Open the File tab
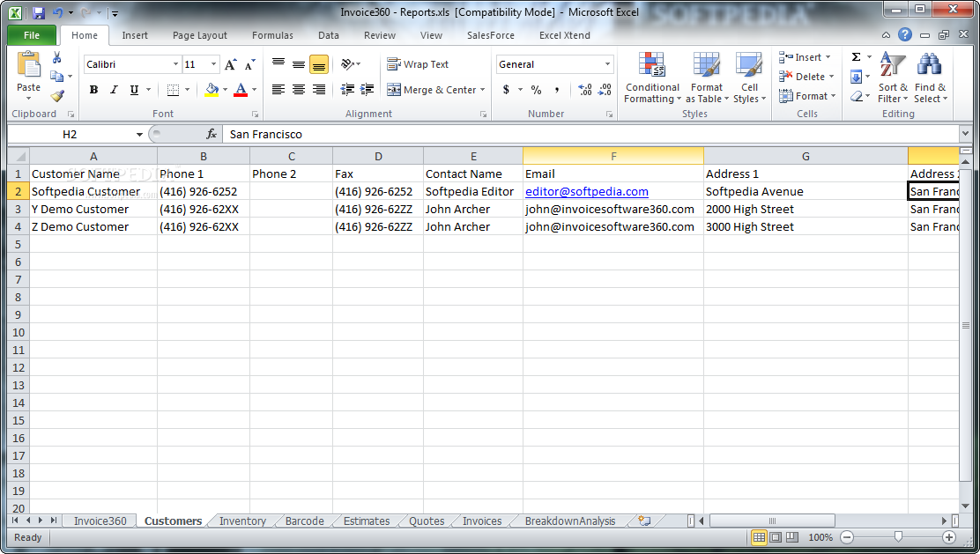Screen dimensions: 980x554 tap(32, 35)
